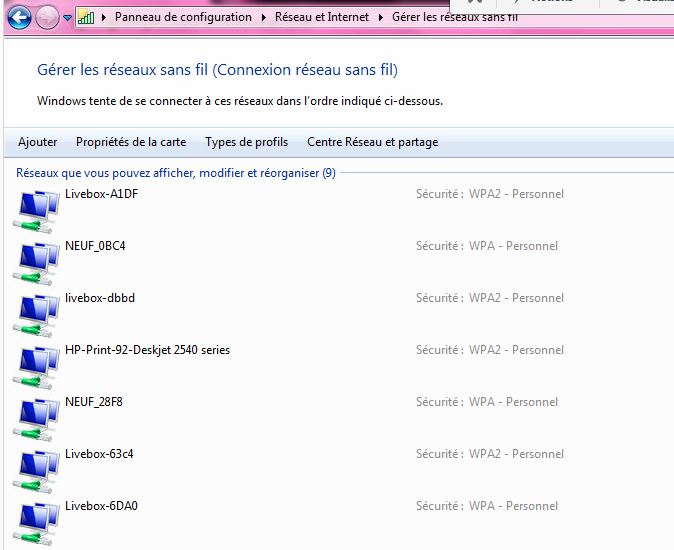Open Propriétés de la carte
This screenshot has height=550, width=674.
tap(131, 142)
